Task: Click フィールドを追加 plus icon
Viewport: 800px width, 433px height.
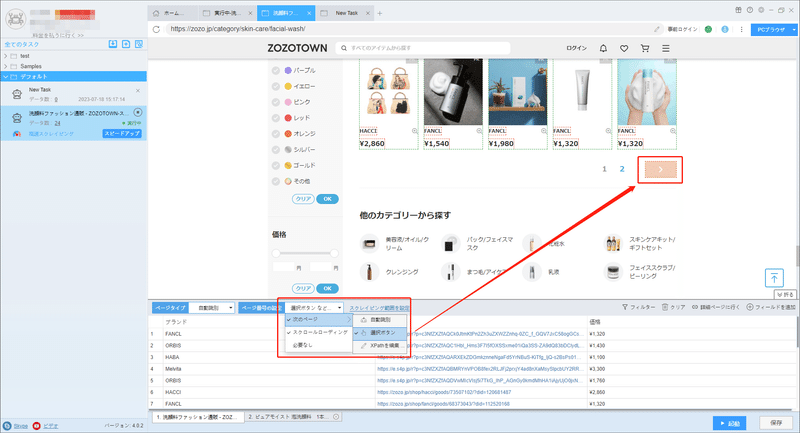Action: [x=750, y=307]
